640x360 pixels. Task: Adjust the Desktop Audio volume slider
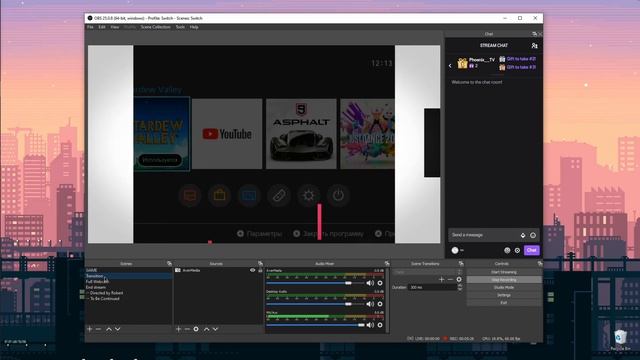315,304
